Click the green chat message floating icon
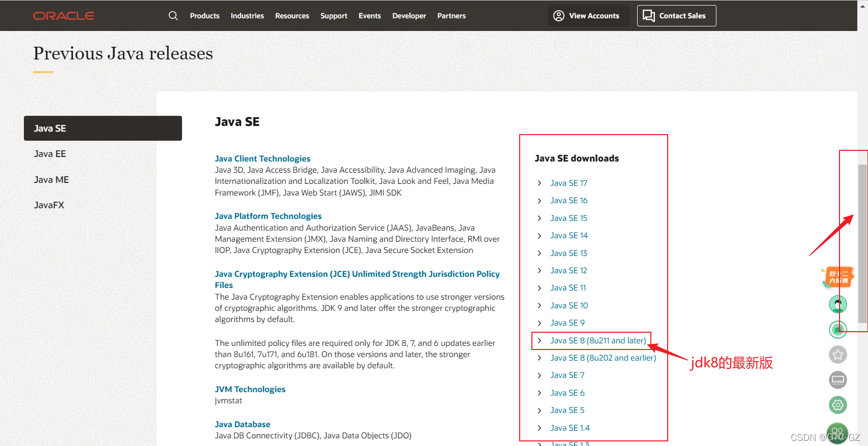This screenshot has width=868, height=446. pyautogui.click(x=838, y=330)
